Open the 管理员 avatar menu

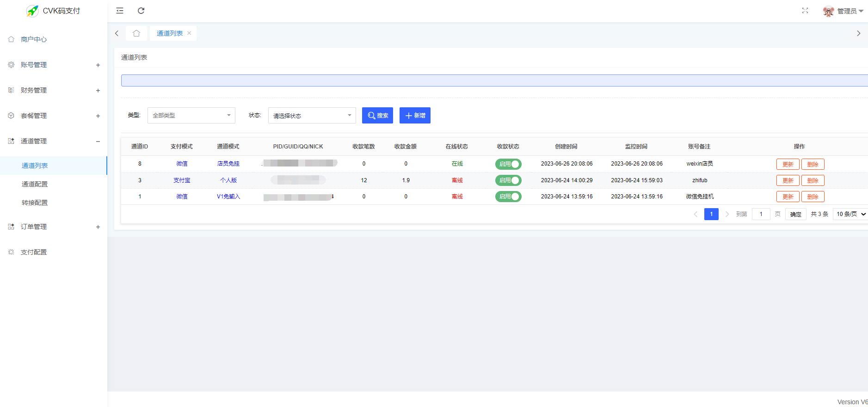(843, 11)
